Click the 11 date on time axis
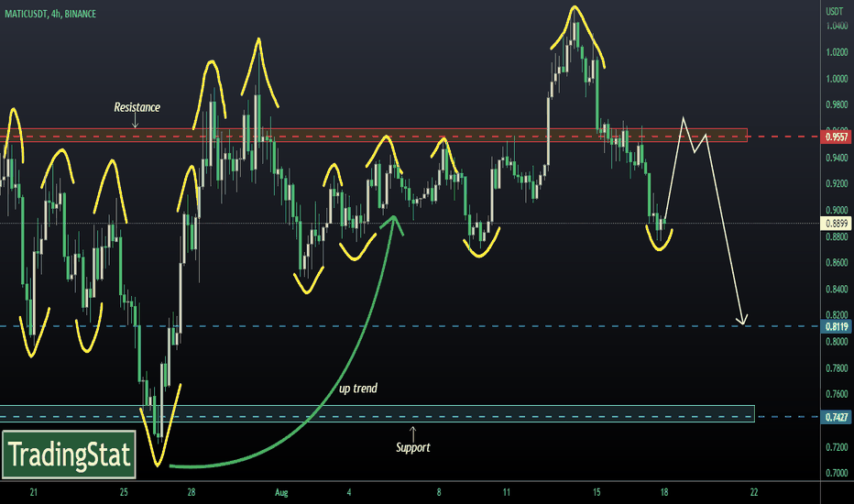Viewport: 854px width, 504px height. tap(507, 493)
